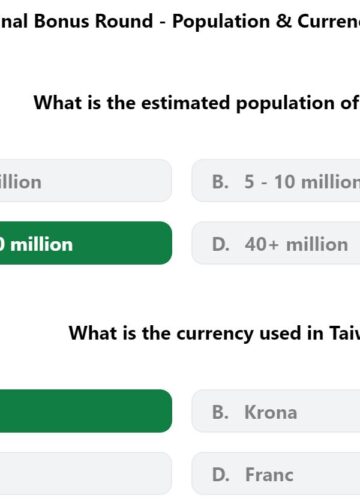Click the currency question text
The width and height of the screenshot is (360, 504).
tap(214, 333)
